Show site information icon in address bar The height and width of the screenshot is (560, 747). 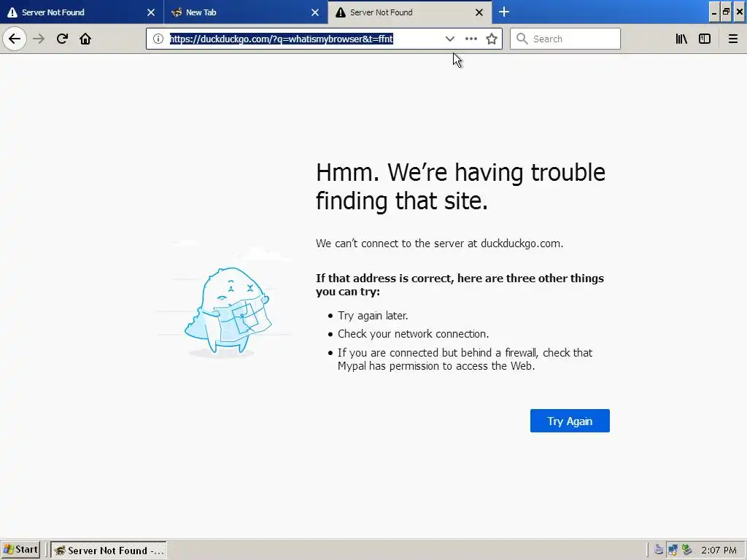(x=158, y=39)
